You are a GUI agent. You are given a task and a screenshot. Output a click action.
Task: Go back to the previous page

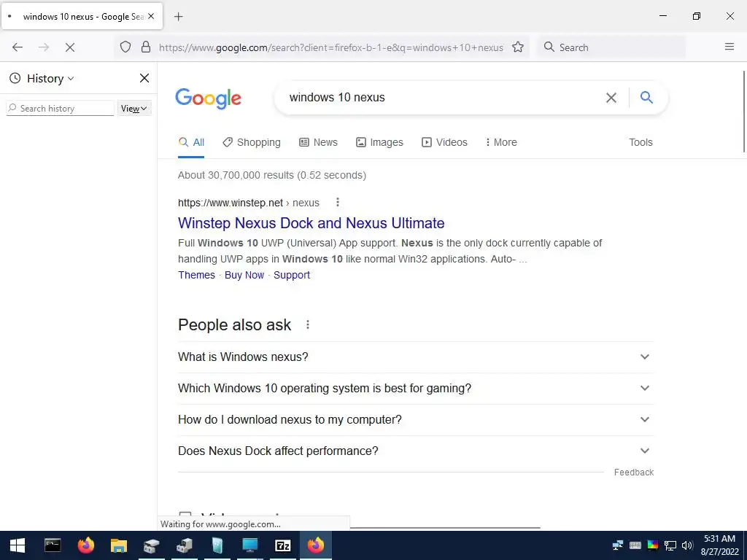click(18, 47)
